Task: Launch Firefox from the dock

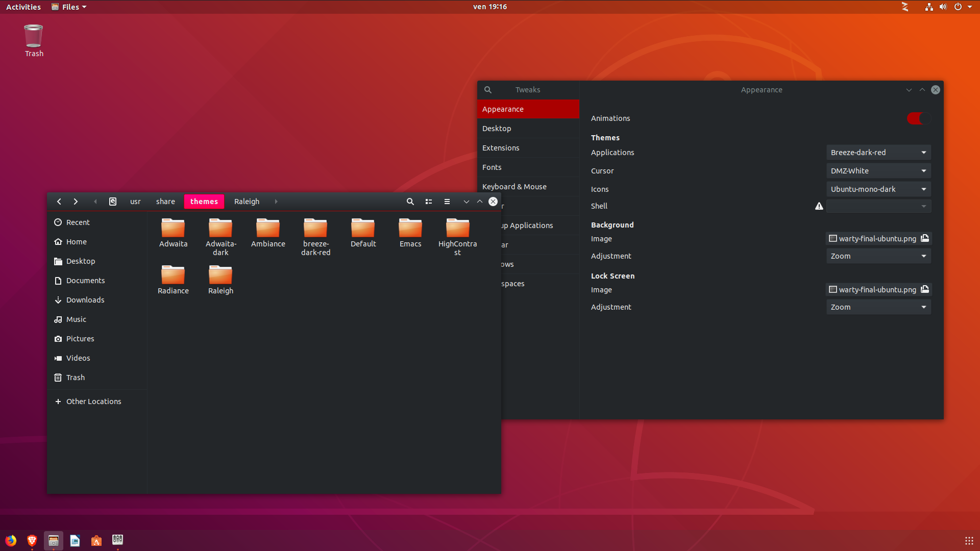Action: pyautogui.click(x=11, y=540)
